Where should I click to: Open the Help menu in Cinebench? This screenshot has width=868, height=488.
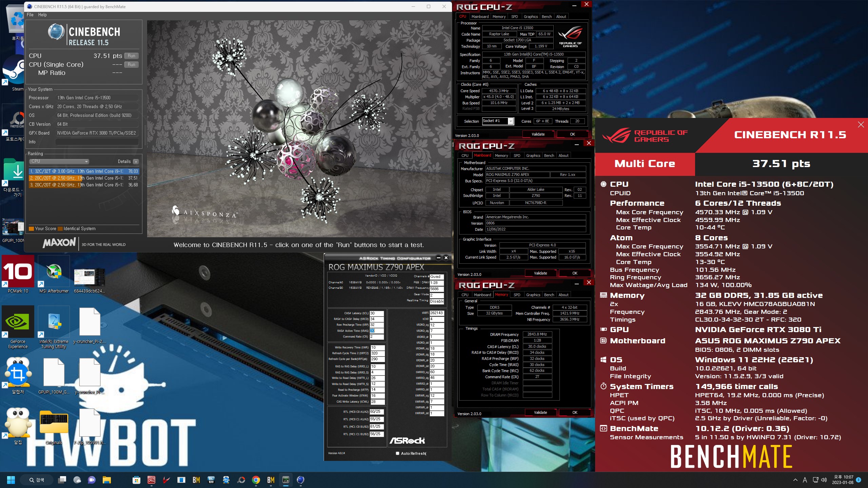click(x=42, y=15)
